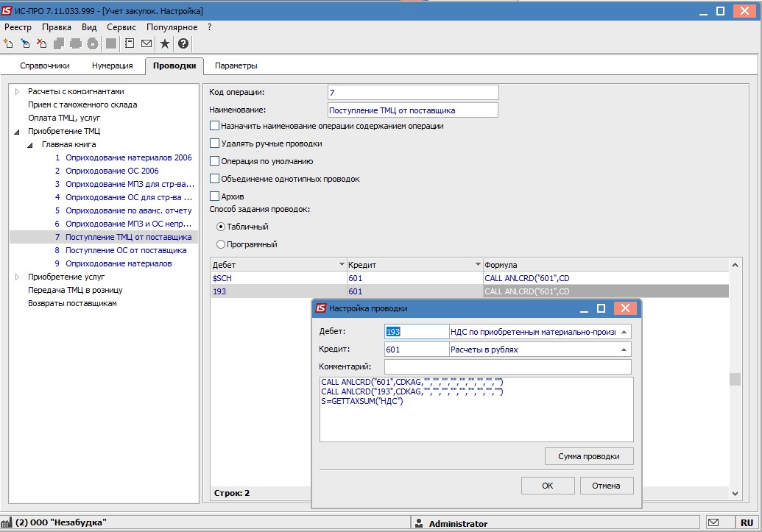762x532 pixels.
Task: Check the 'Удалять ручные проводки' checkbox
Action: coord(214,143)
